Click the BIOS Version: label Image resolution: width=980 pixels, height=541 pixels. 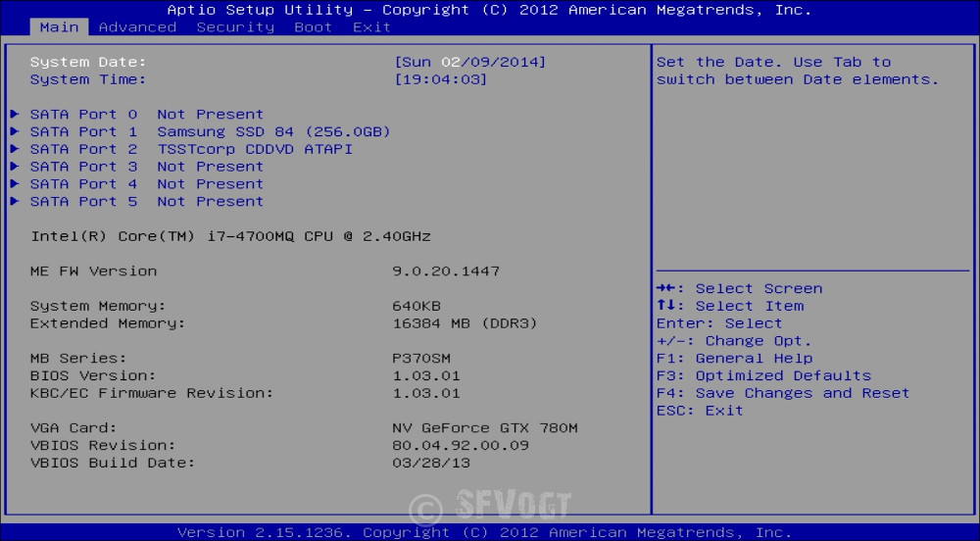tap(93, 376)
